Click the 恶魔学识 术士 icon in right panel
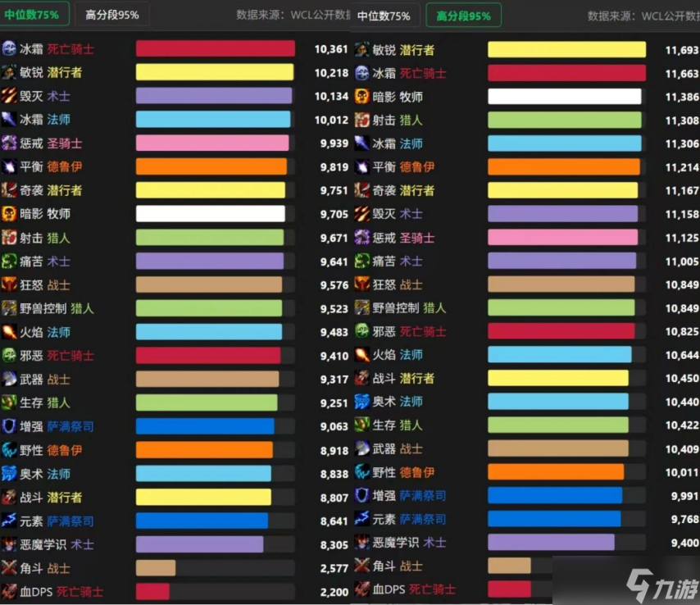Image resolution: width=700 pixels, height=605 pixels. [x=362, y=543]
